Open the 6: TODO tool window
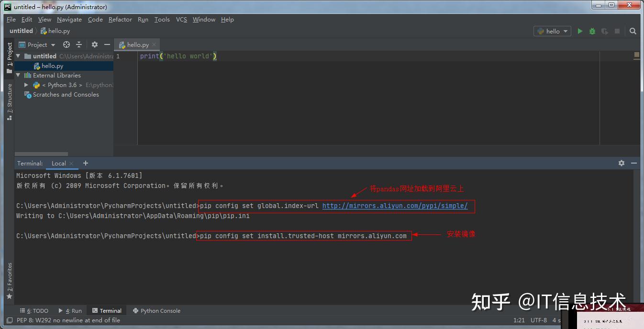This screenshot has height=329, width=644. tap(33, 310)
